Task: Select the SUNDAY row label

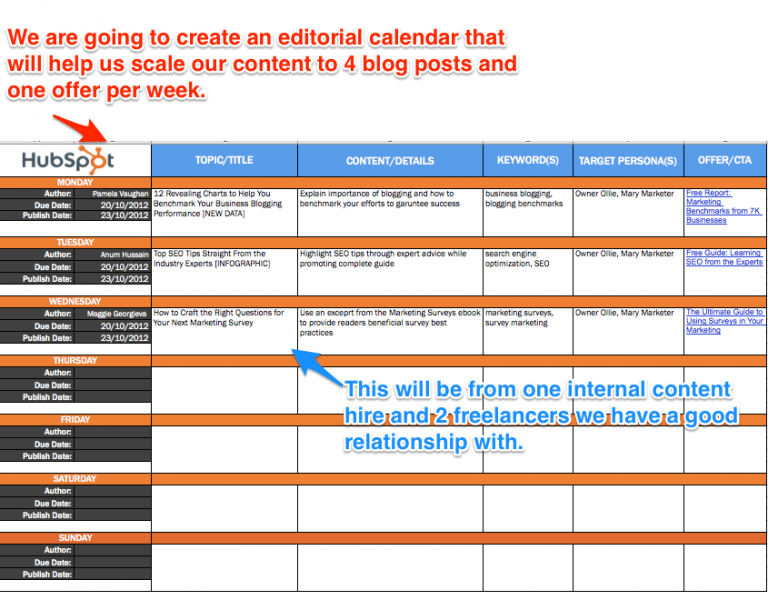Action: click(75, 537)
